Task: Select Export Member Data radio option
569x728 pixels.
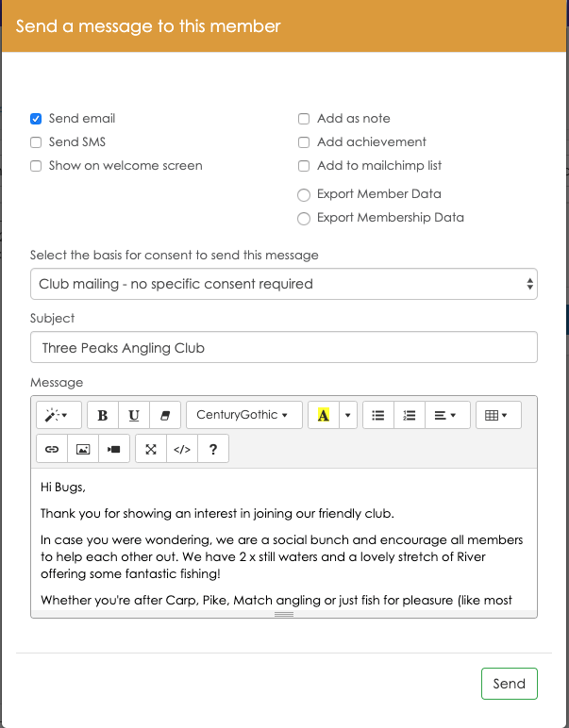Action: [304, 195]
